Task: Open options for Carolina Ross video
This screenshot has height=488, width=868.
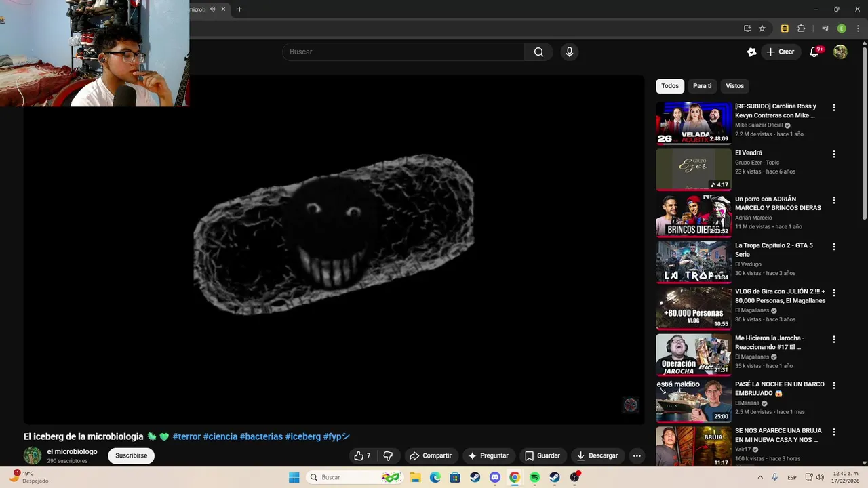Action: coord(834,108)
